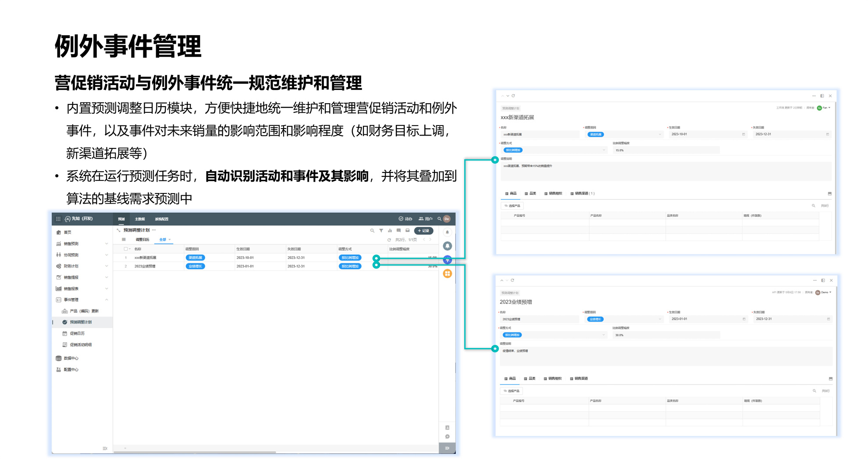868x459 pixels.
Task: Open the Fan owner dropdown
Action: point(824,108)
